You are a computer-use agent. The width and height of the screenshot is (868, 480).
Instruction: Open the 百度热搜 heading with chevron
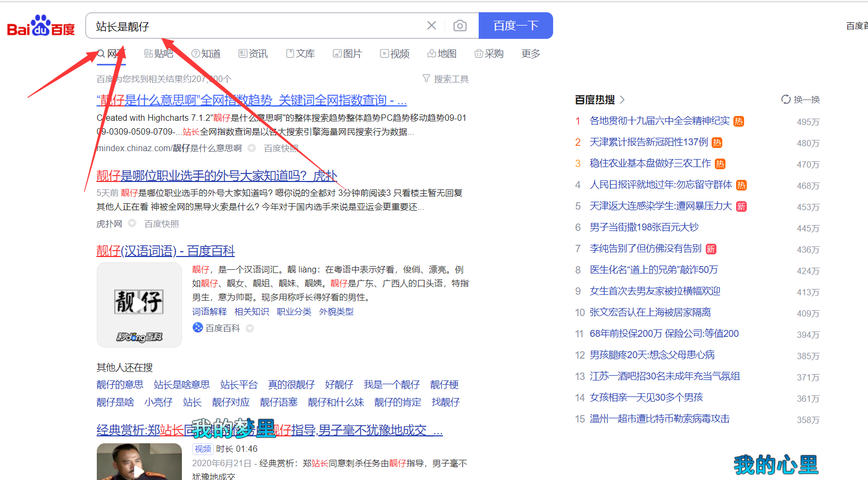[600, 100]
